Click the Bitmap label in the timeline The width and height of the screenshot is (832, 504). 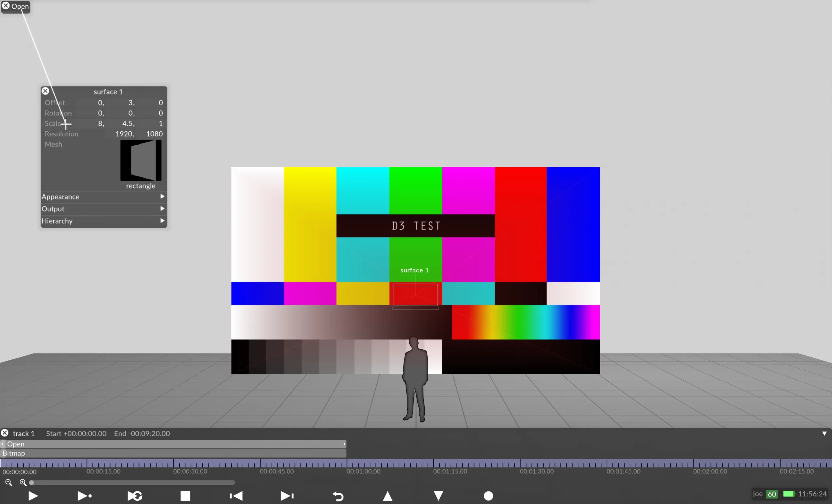point(13,452)
